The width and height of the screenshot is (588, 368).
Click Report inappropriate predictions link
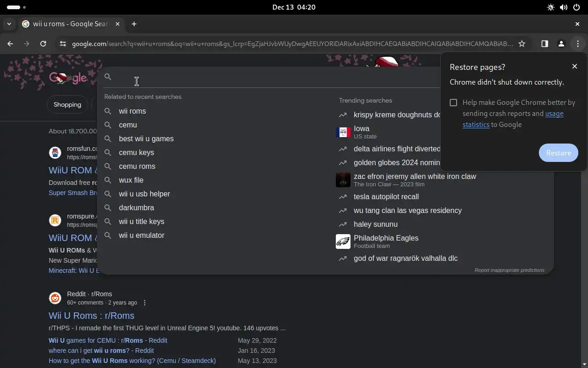pyautogui.click(x=509, y=270)
